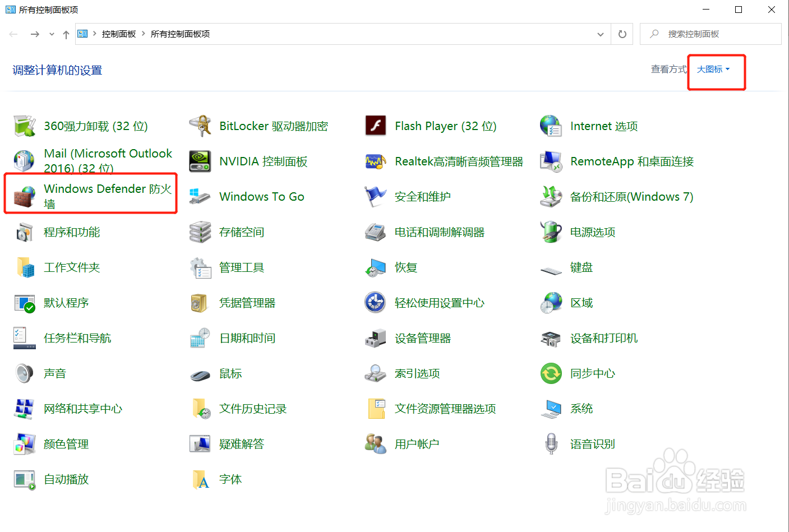Open the 工作文件夹 icon

(x=25, y=267)
